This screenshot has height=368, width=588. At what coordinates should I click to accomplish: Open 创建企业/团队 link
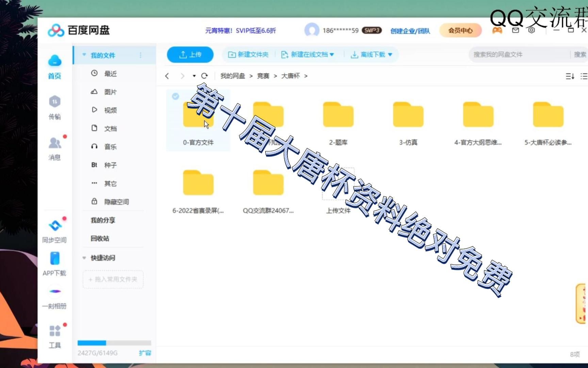(410, 31)
